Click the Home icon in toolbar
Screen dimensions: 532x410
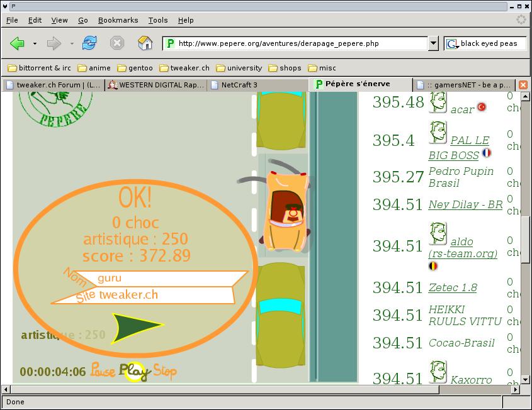(x=145, y=43)
